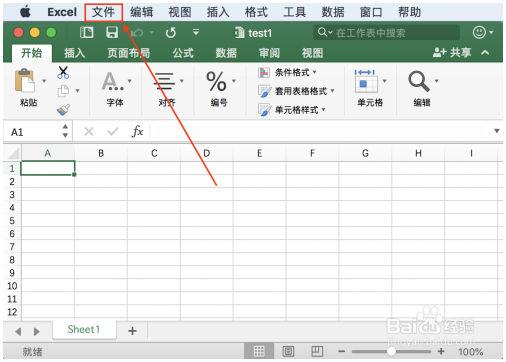Switch to the 审阅 ribbon tab

coord(269,53)
